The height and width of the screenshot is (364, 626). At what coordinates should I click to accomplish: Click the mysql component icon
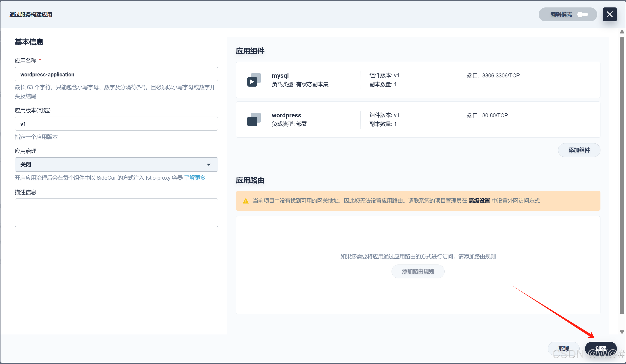[254, 80]
